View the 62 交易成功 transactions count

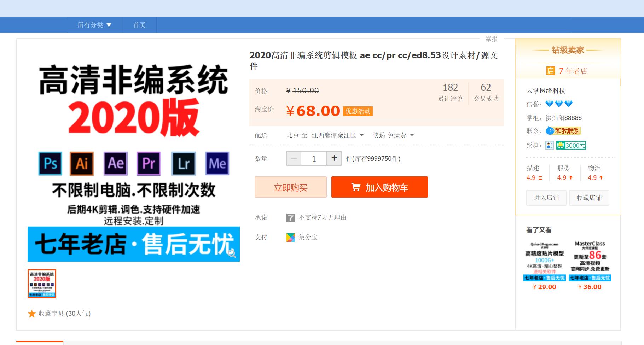(486, 92)
